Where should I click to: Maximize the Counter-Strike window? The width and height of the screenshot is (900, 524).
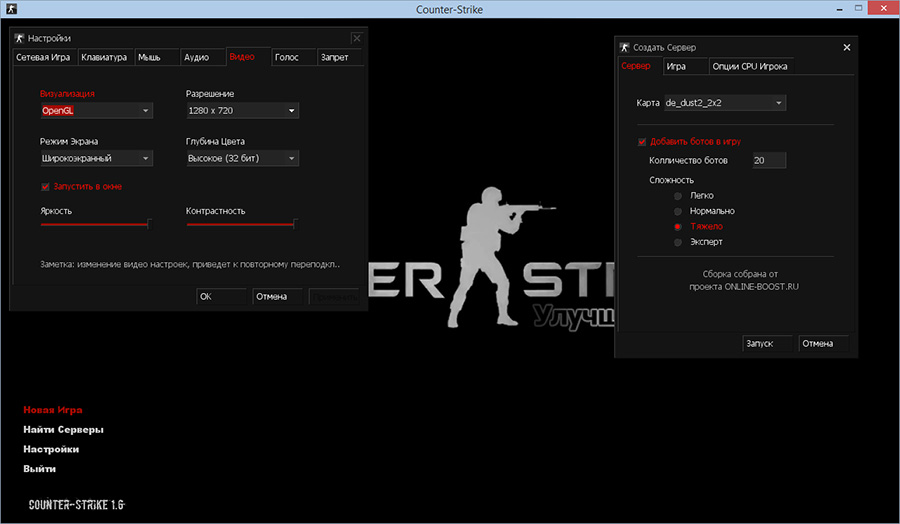pyautogui.click(x=859, y=8)
